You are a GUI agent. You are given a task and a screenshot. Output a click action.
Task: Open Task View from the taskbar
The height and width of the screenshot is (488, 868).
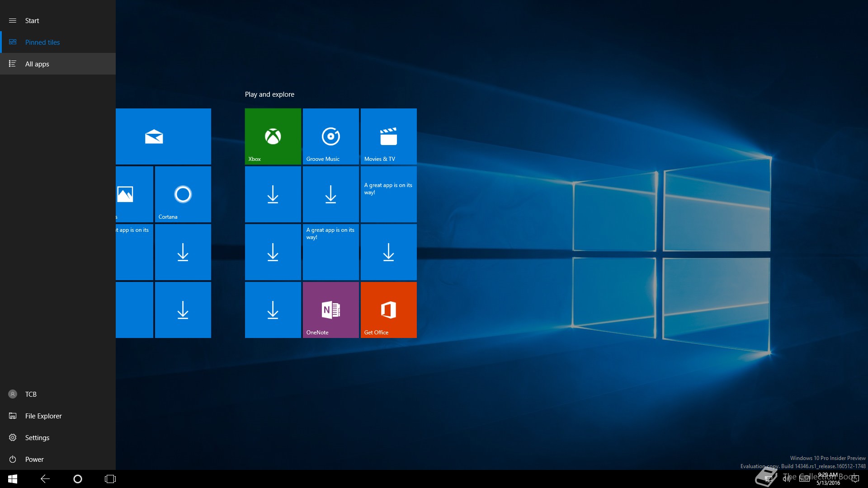tap(110, 479)
